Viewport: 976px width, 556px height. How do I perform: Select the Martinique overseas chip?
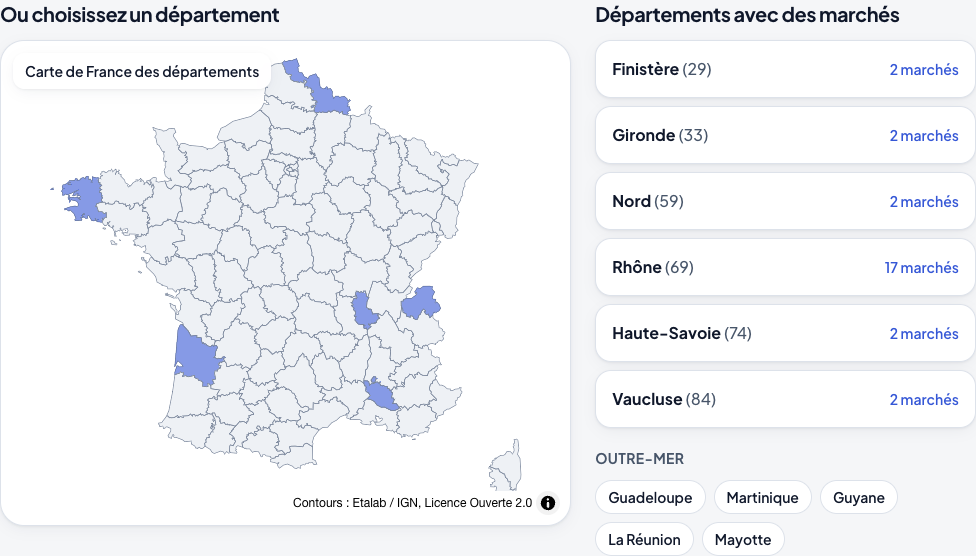pos(762,497)
